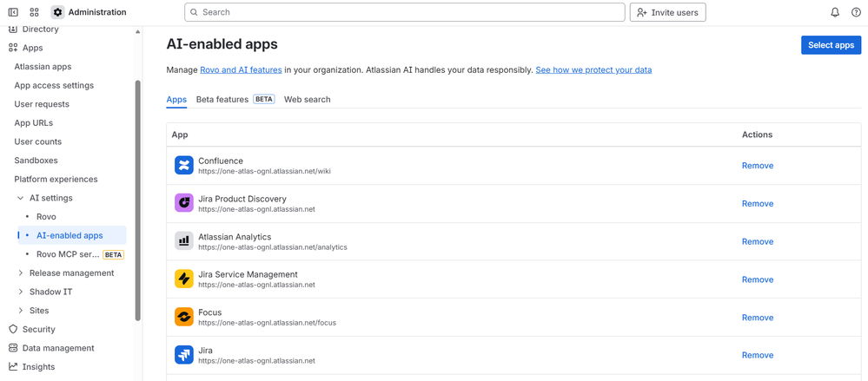Remove Atlassian Analytics

(x=758, y=241)
